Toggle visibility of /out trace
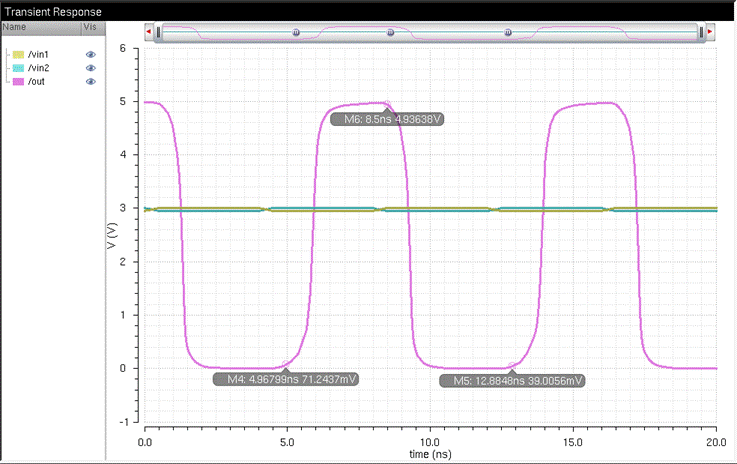The height and width of the screenshot is (464, 737). (x=91, y=81)
